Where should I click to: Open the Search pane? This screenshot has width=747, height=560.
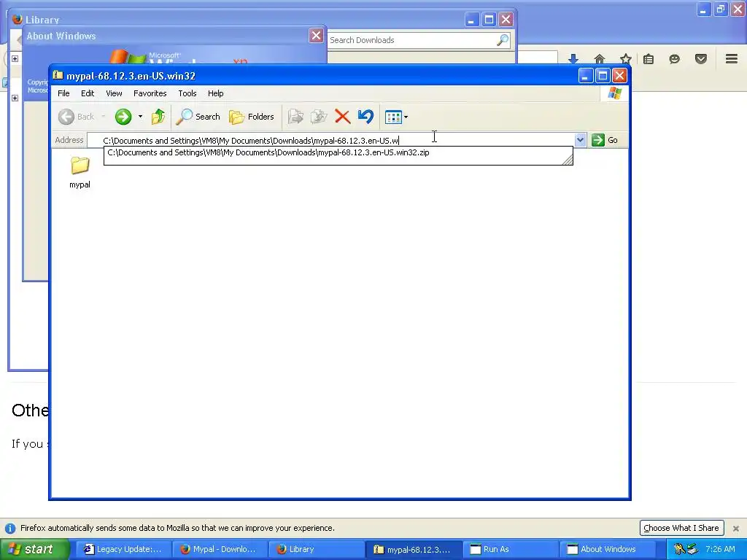click(198, 117)
